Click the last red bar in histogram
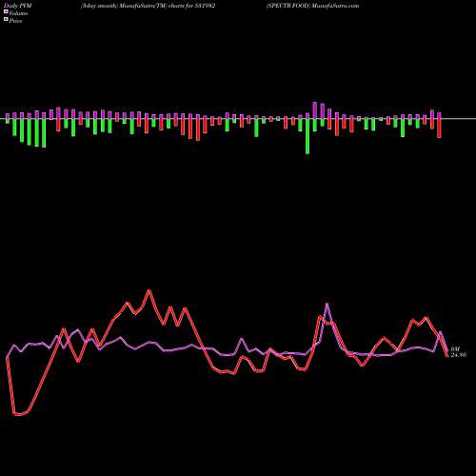The image size is (476, 476). pyautogui.click(x=439, y=128)
